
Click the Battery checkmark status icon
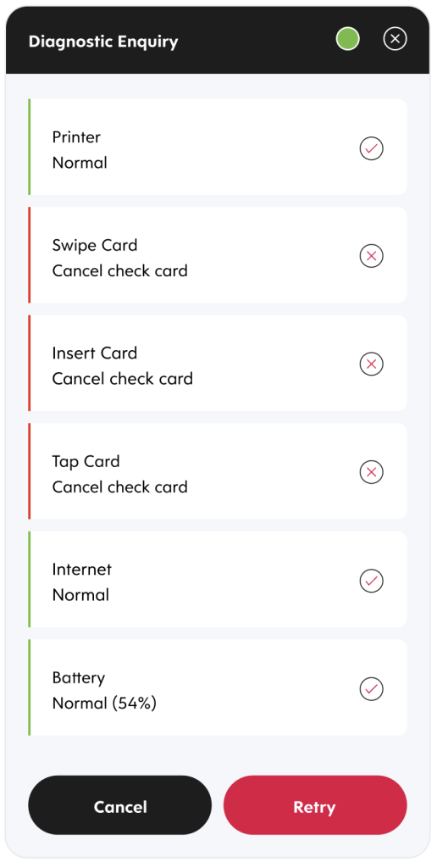(x=372, y=688)
